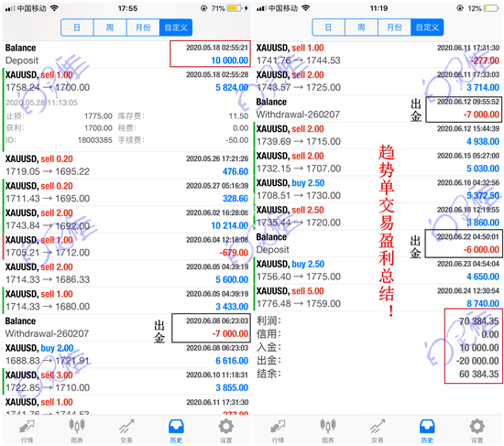The height and width of the screenshot is (446, 504).
Task: Expand XAUUSD sell 2.00 1743.84 trade row
Action: tap(126, 220)
